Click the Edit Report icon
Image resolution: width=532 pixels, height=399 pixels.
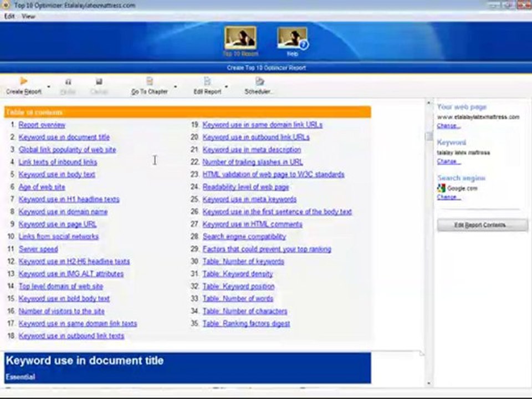coord(207,81)
